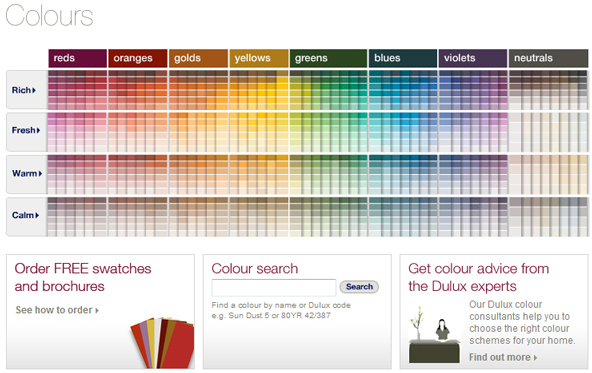The width and height of the screenshot is (592, 373).
Task: Pick the Calm oranges swatch block
Action: 138,217
